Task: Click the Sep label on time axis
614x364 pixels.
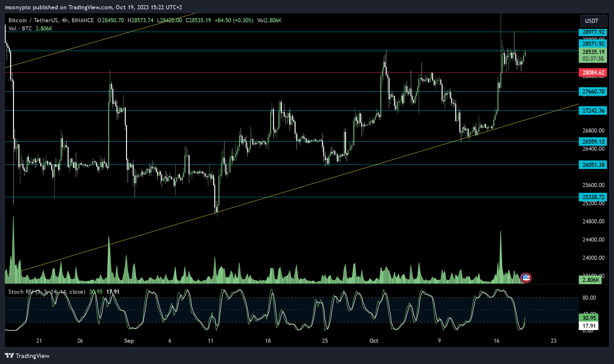Action: [129, 341]
